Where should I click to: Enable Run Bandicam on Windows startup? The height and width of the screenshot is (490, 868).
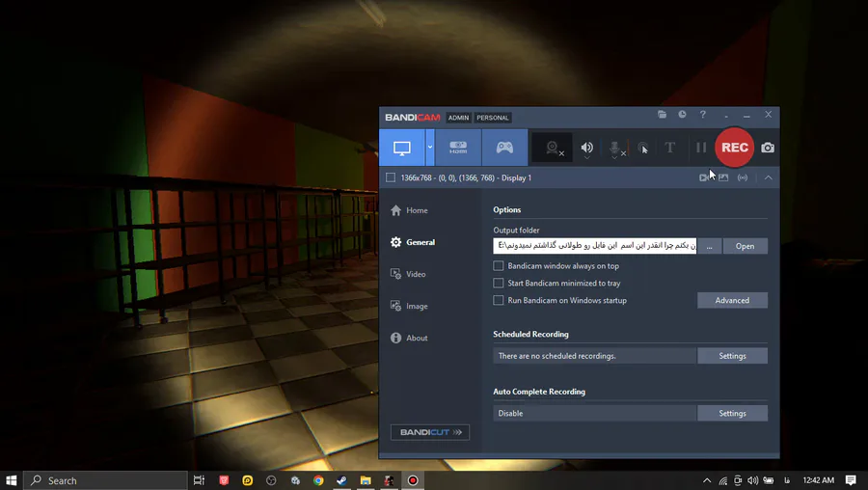click(x=499, y=300)
